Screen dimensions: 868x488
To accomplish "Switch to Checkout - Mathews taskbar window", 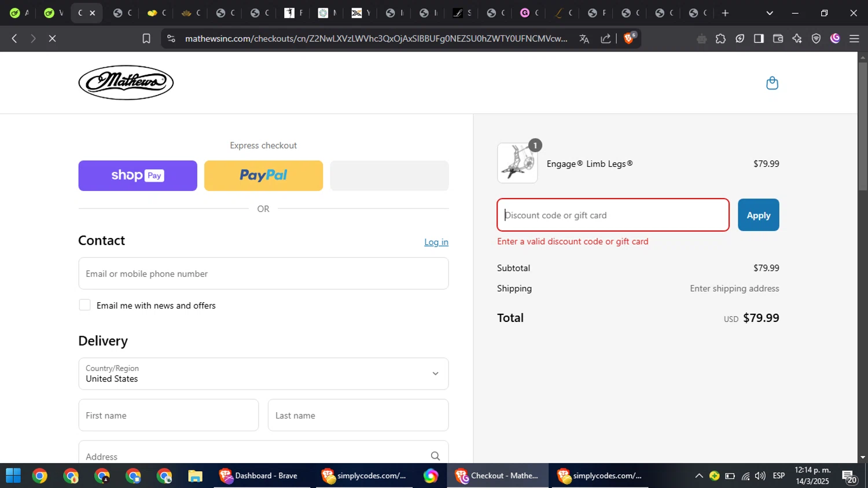I will (498, 476).
